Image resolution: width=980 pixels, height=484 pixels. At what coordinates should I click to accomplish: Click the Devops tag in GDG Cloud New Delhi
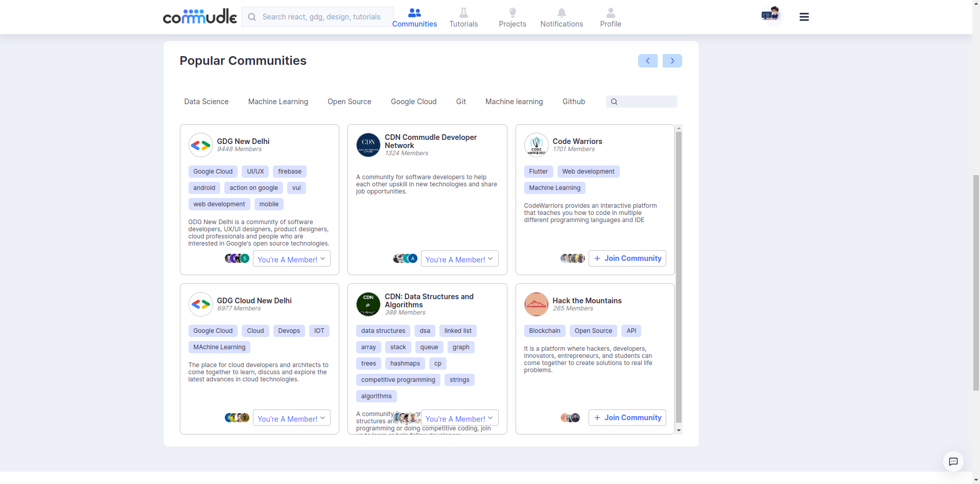[x=289, y=331]
